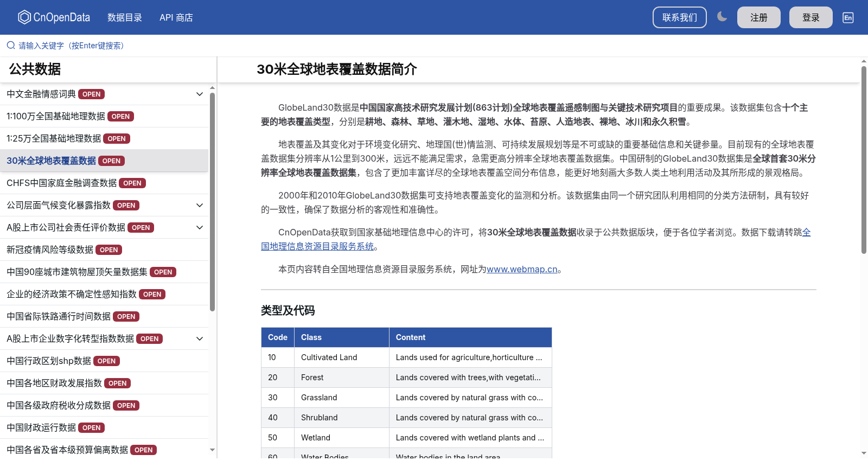
Task: Open 中国省际铁路通行时间数据 item
Action: [104, 316]
